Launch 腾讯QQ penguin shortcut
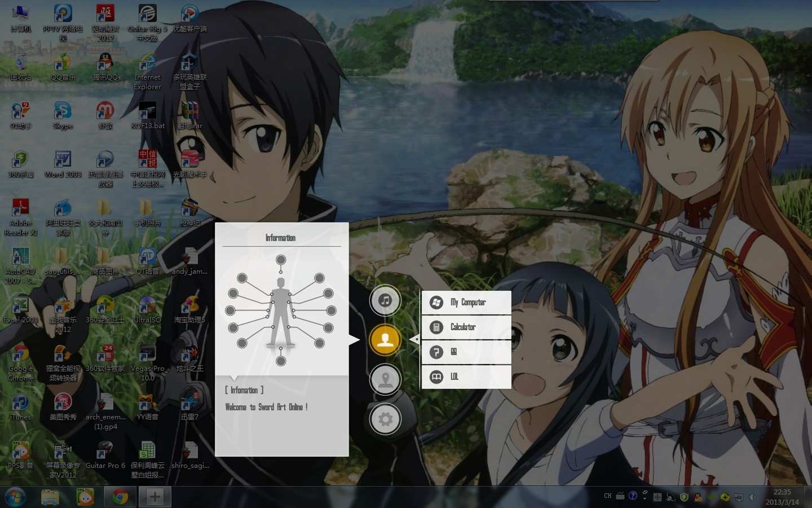Image resolution: width=812 pixels, height=508 pixels. 105,67
